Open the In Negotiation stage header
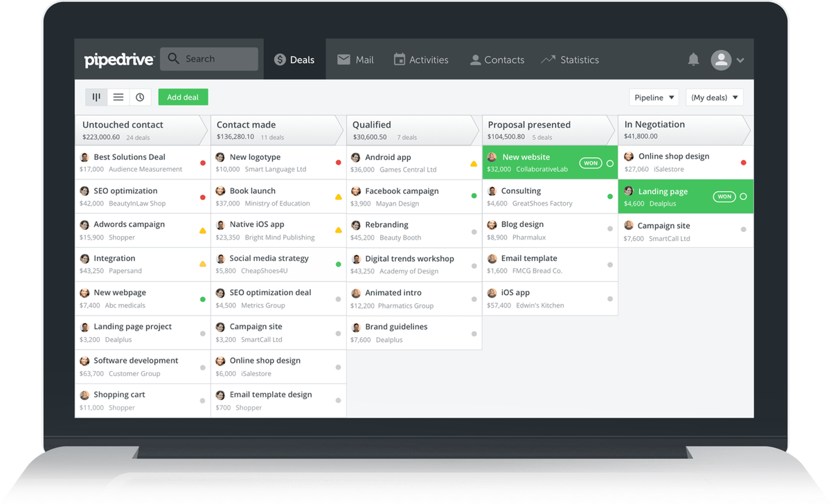The height and width of the screenshot is (504, 831). coord(684,130)
